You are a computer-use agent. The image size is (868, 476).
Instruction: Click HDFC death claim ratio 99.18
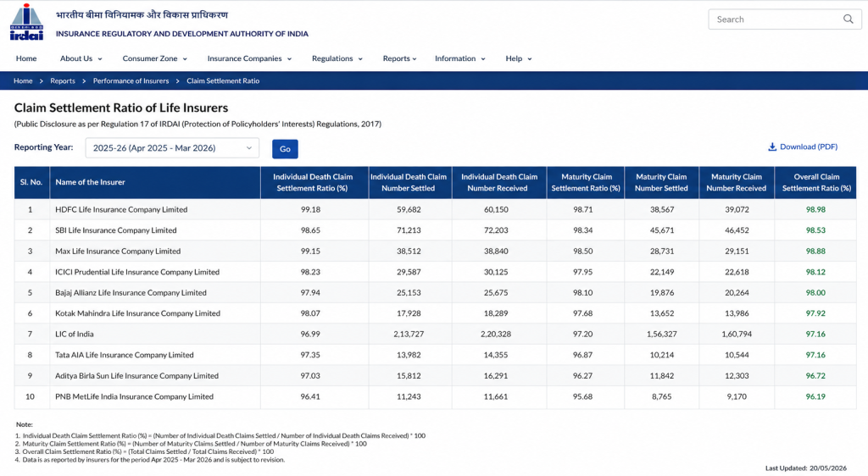[310, 209]
